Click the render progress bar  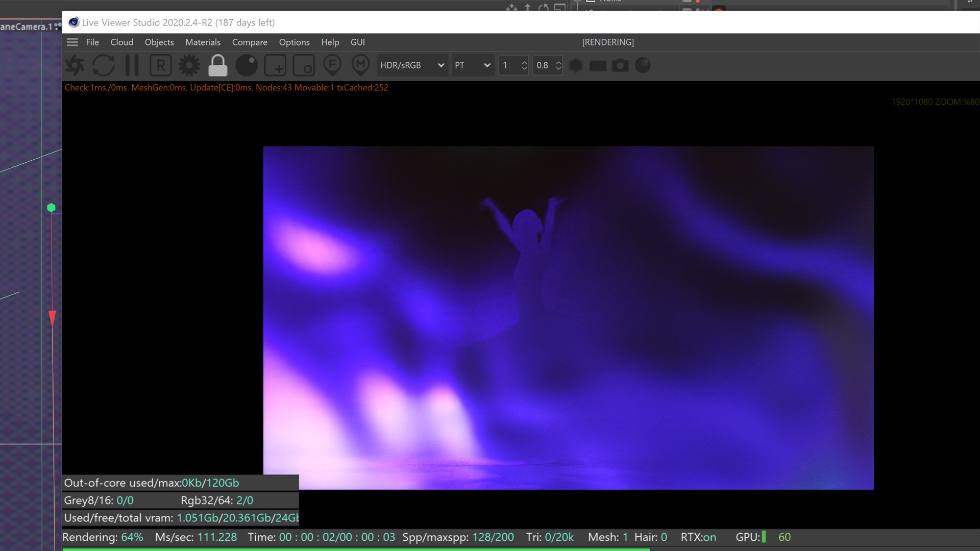click(356, 549)
